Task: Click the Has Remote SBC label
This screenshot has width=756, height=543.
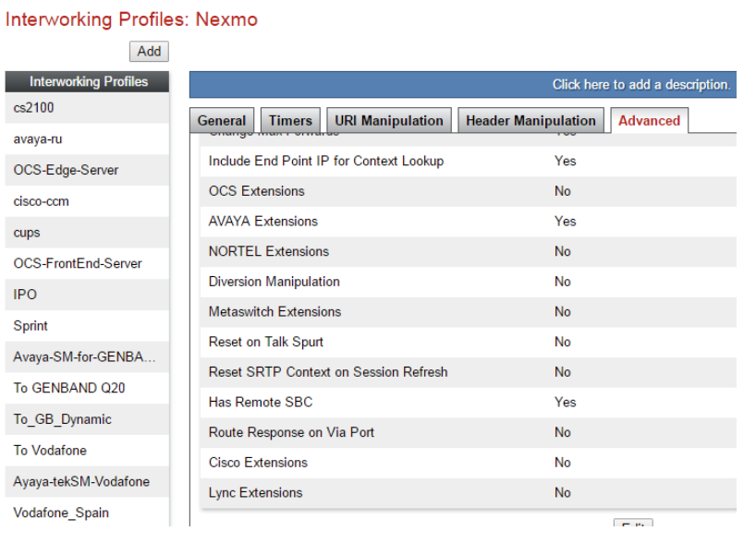Action: point(261,403)
